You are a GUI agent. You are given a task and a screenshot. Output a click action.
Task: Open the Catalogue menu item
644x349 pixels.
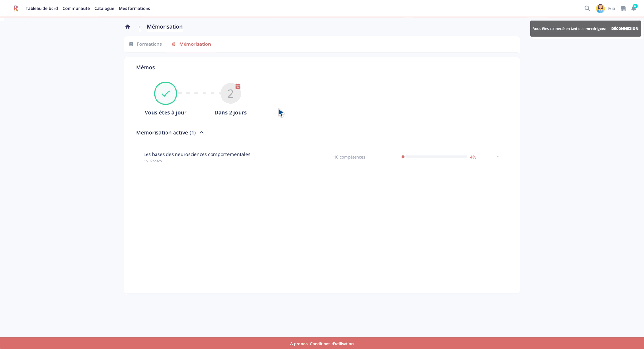pyautogui.click(x=104, y=8)
